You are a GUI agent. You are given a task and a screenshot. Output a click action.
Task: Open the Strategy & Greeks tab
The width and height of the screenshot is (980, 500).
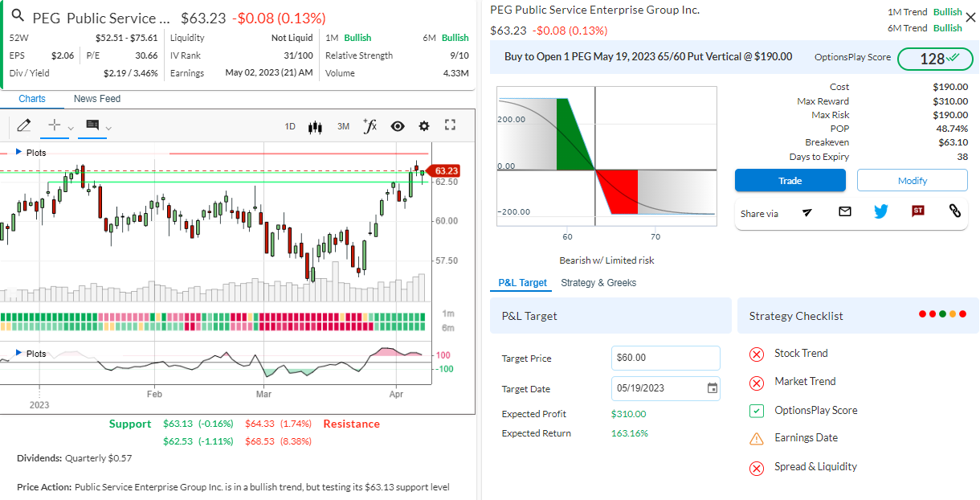tap(598, 283)
